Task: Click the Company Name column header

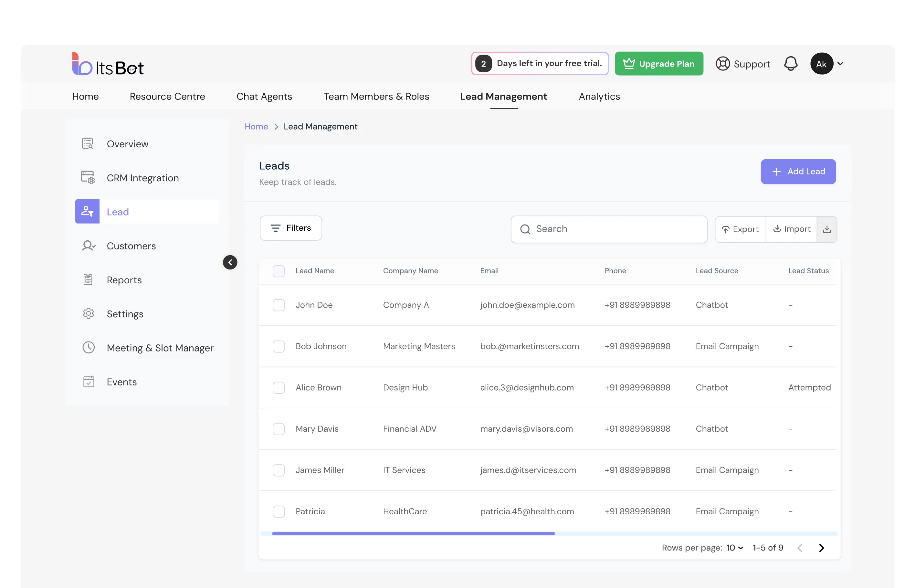Action: (410, 271)
